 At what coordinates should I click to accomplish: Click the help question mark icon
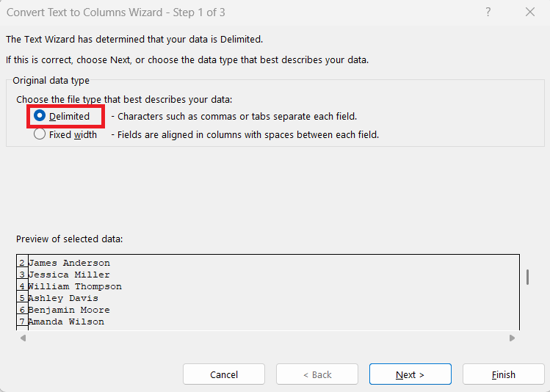click(488, 12)
